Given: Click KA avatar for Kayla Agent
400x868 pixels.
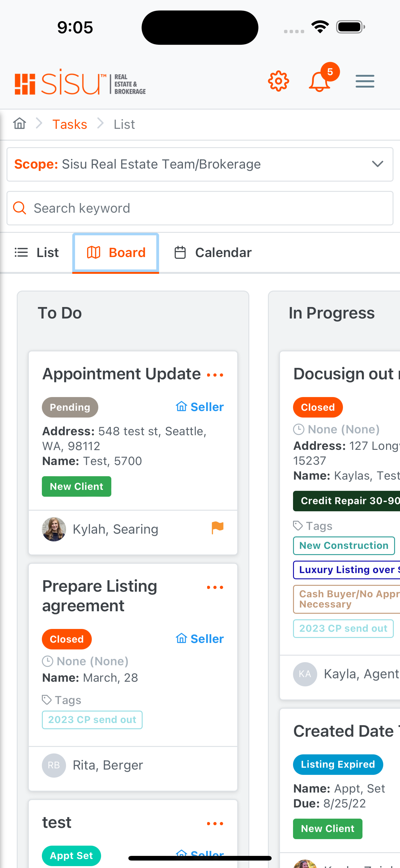Looking at the screenshot, I should click(x=305, y=674).
